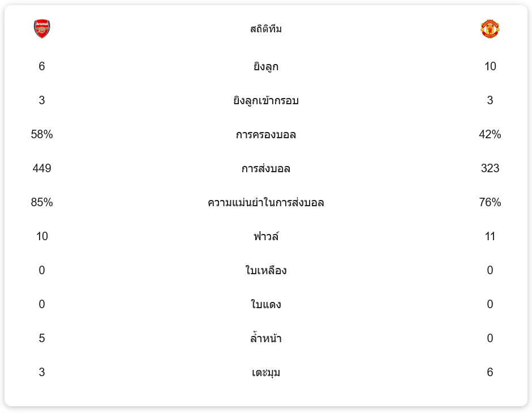
Task: Click the ใบเหลือง yellow cards label
Action: (266, 271)
